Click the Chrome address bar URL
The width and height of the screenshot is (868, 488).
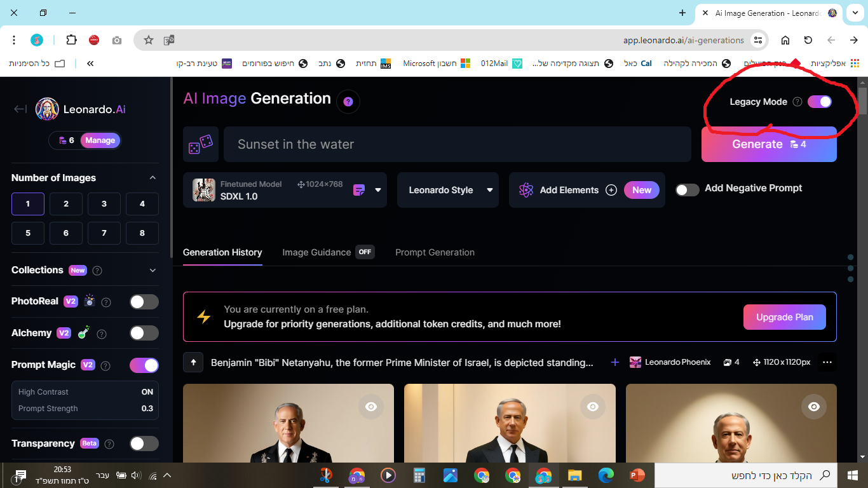pos(683,40)
